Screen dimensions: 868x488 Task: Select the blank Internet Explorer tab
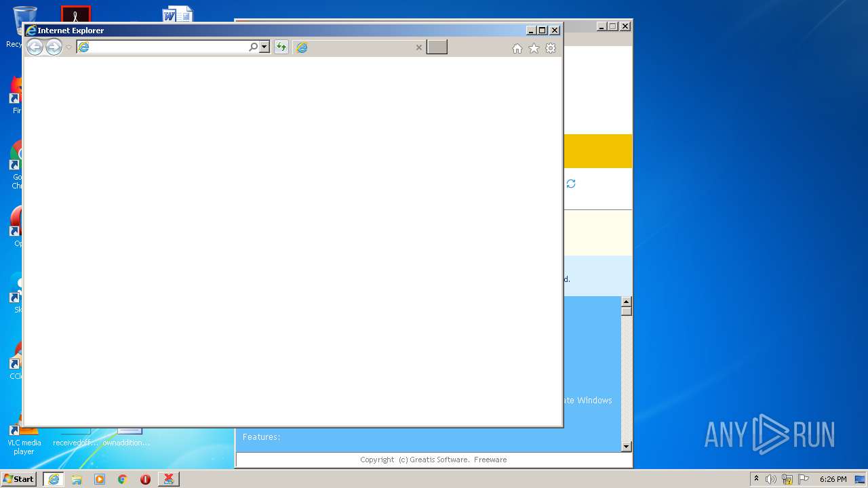(x=359, y=47)
